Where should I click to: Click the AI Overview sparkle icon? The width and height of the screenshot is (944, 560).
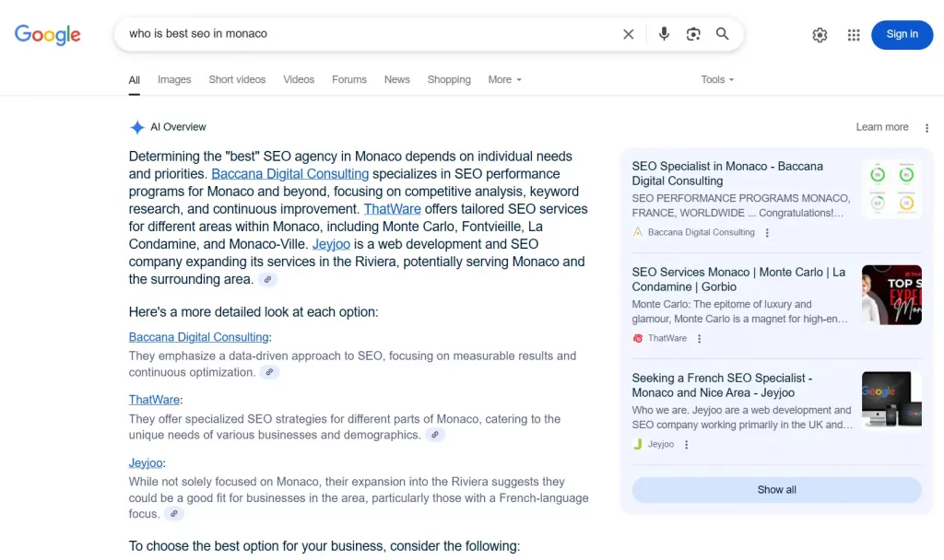(136, 127)
